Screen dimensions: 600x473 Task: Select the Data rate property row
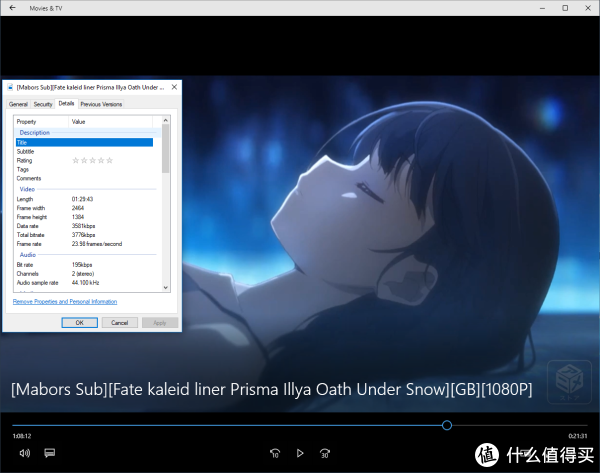(84, 226)
